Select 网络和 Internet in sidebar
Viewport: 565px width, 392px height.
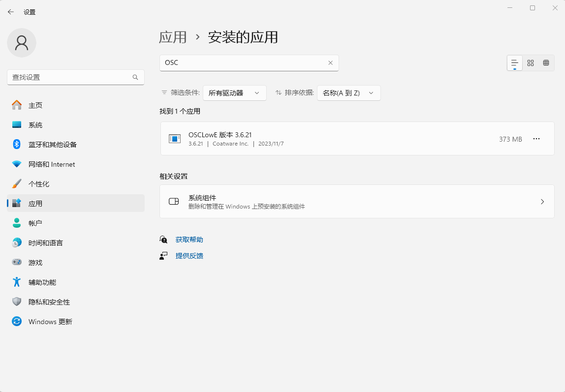point(52,164)
